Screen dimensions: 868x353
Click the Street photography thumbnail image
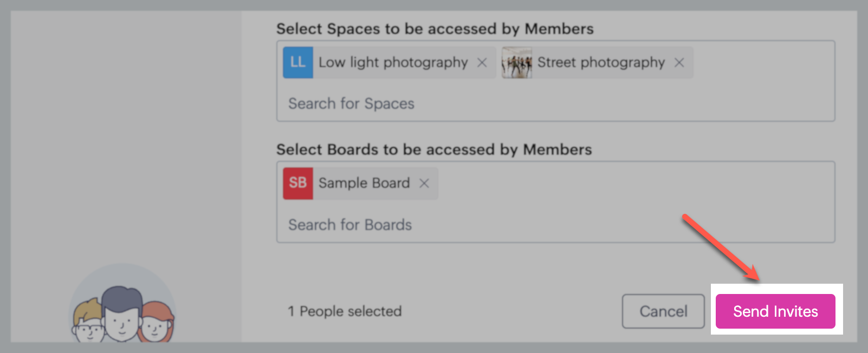click(516, 63)
